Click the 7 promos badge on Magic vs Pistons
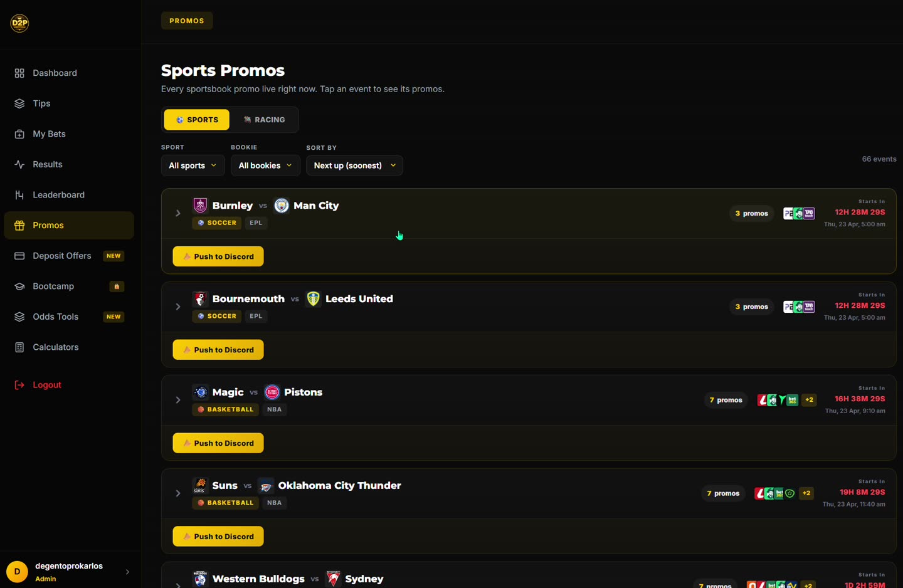Image resolution: width=903 pixels, height=588 pixels. pos(726,399)
